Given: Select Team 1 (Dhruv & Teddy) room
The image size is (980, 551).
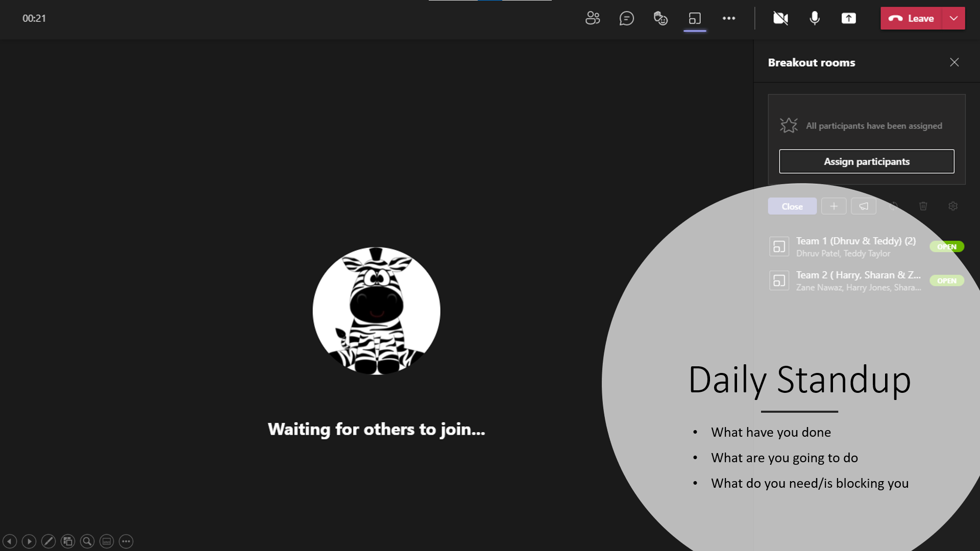Looking at the screenshot, I should 866,246.
